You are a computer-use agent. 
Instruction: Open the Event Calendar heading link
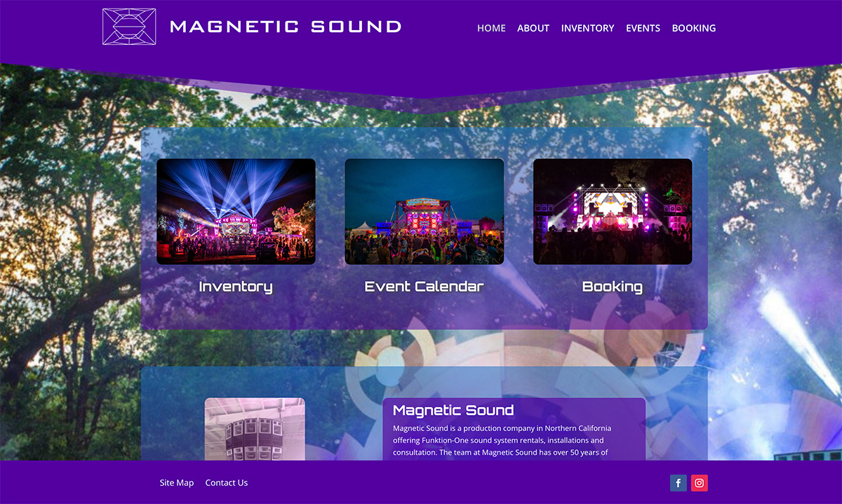point(424,287)
